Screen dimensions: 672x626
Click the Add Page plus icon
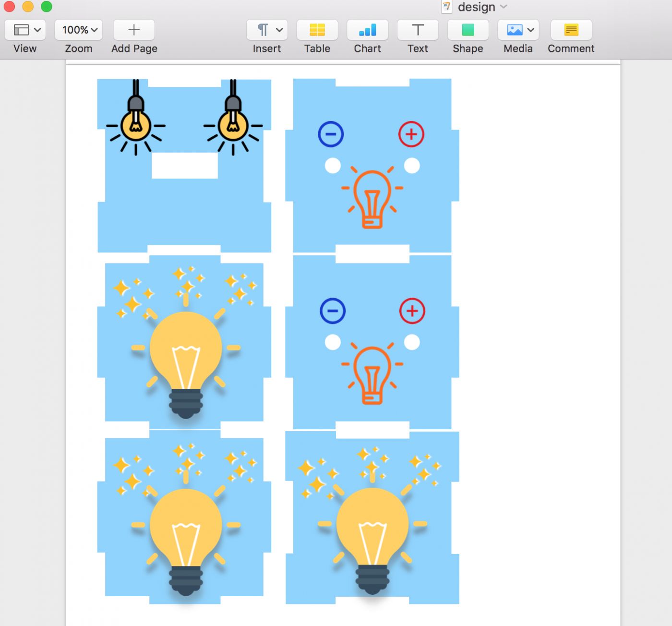[x=134, y=30]
